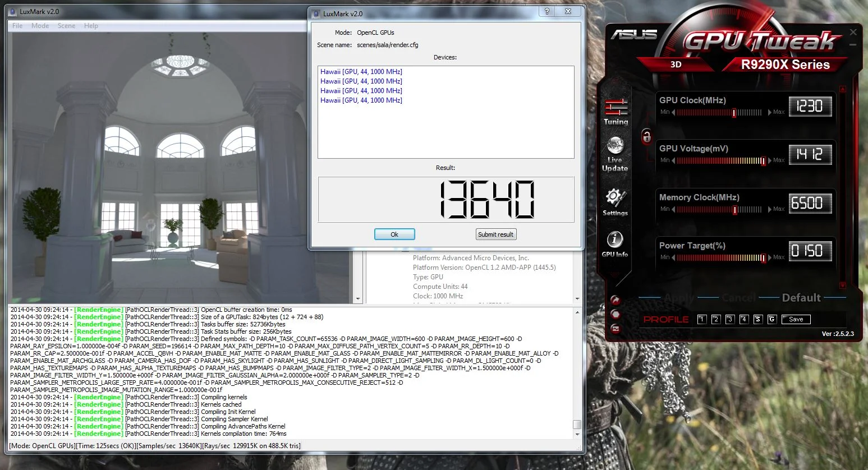Click the Submit result button
Image resolution: width=868 pixels, height=470 pixels.
click(495, 234)
